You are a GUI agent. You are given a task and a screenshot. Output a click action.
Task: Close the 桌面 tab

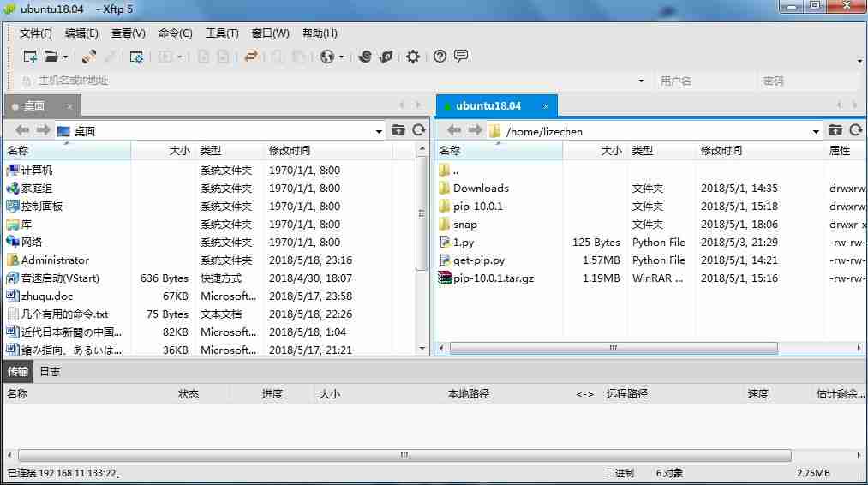(69, 106)
